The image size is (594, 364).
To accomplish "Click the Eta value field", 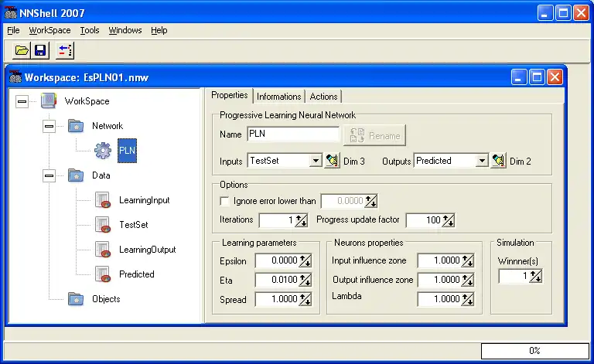I will [278, 280].
